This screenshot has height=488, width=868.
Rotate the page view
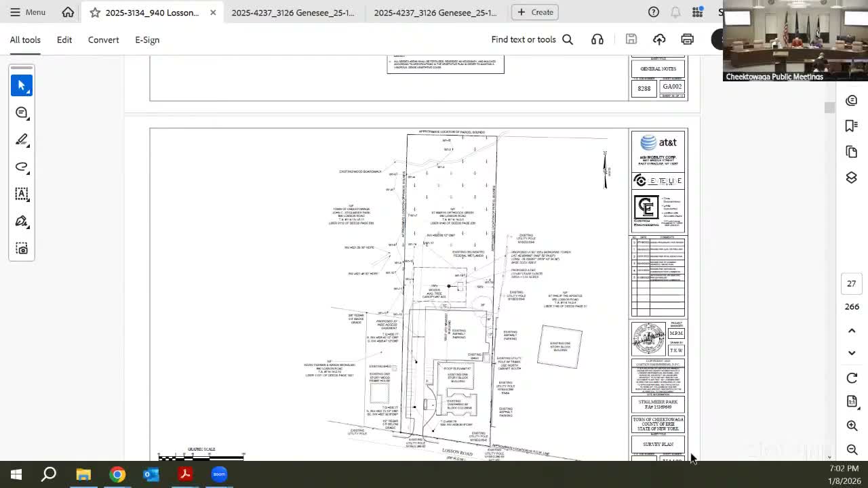852,378
